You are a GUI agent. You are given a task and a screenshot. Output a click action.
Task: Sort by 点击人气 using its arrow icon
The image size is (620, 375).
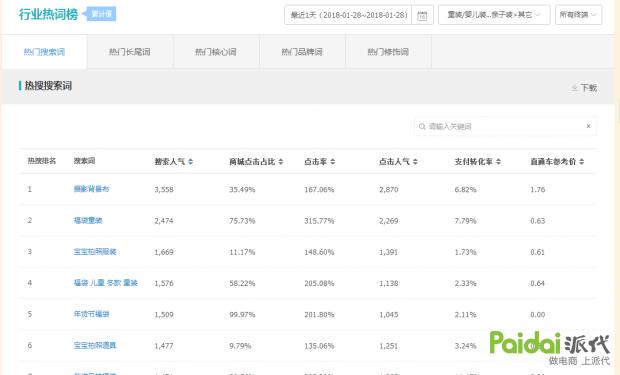(x=415, y=162)
